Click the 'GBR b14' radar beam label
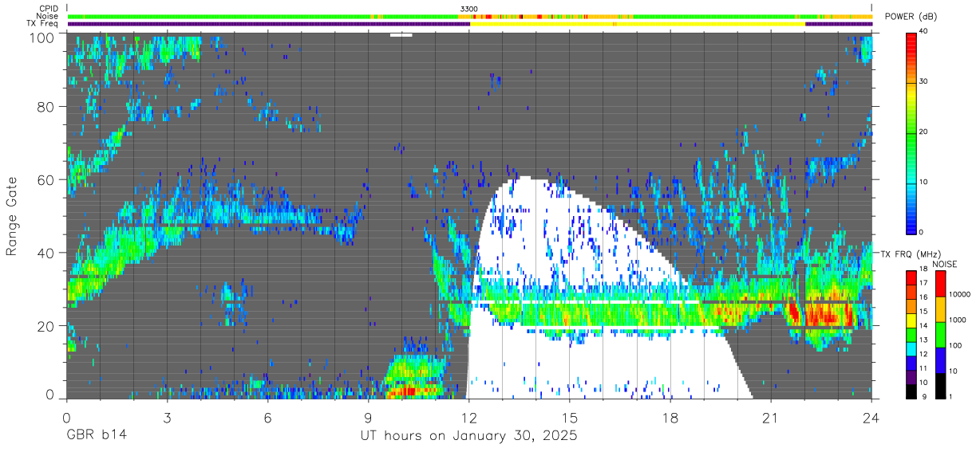980x452 pixels. point(97,437)
